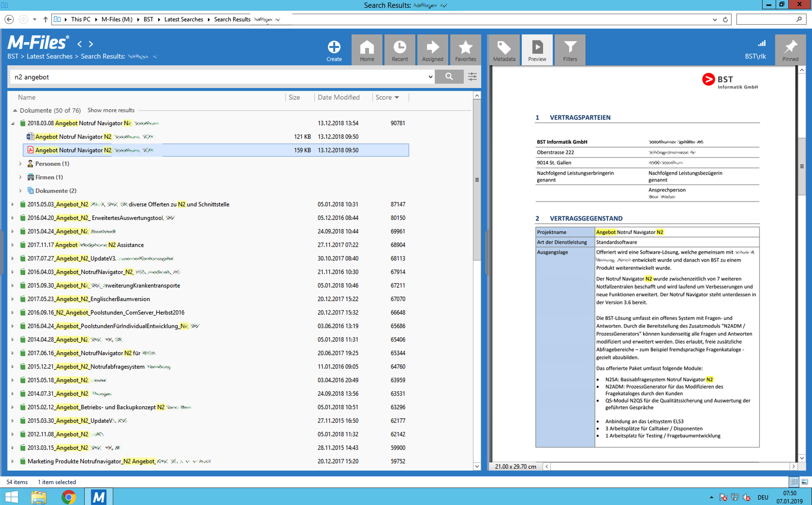Switch to details view icon in status bar
The image size is (812, 505).
[794, 482]
